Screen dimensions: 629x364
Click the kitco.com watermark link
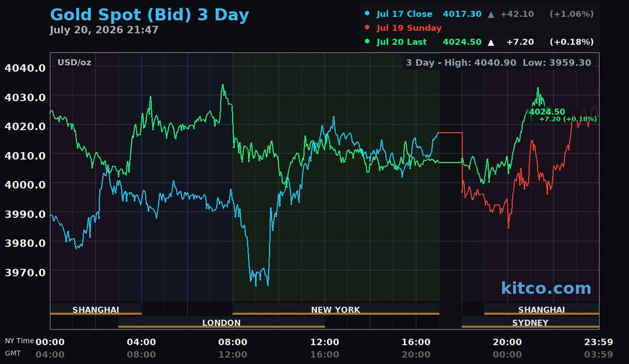coord(546,288)
